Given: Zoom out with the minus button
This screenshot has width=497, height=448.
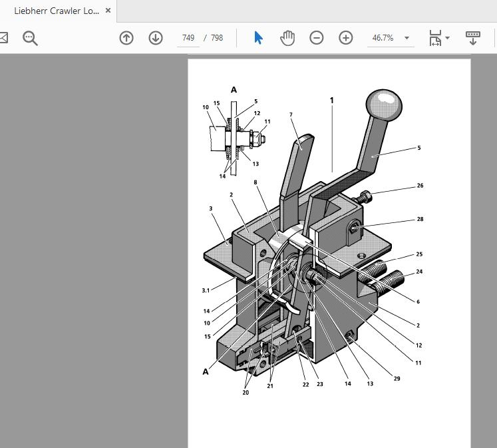Looking at the screenshot, I should point(316,38).
